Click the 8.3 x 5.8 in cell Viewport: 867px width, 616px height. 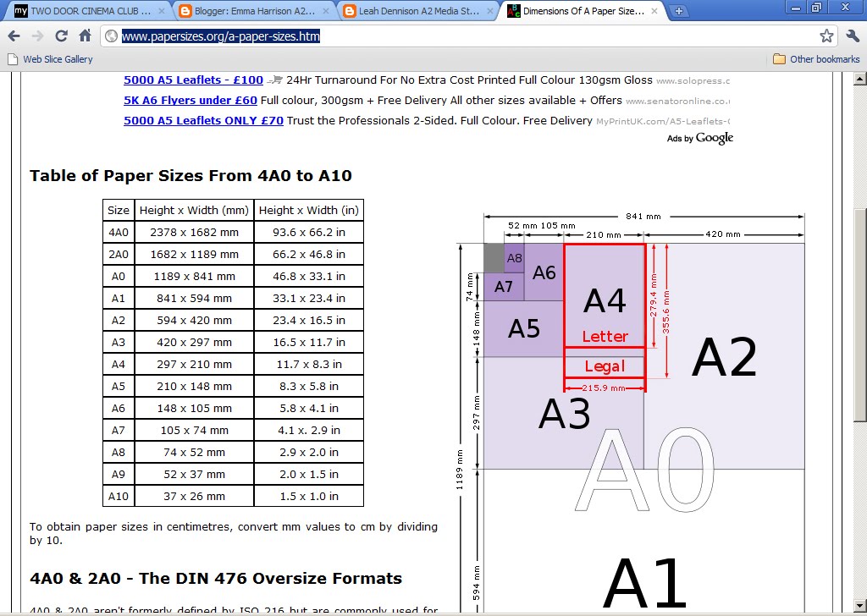click(x=308, y=386)
